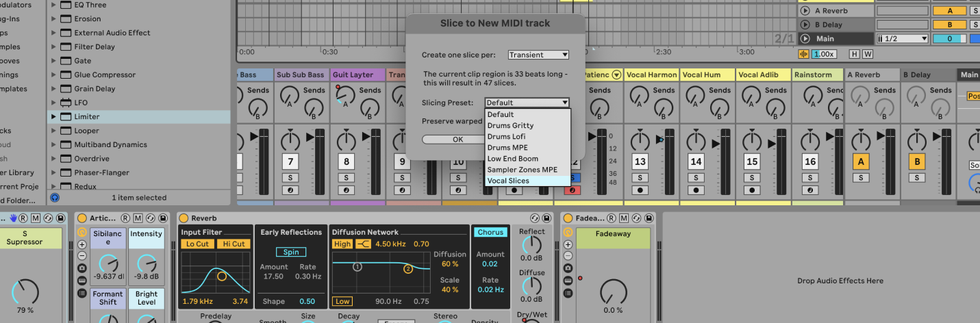This screenshot has width=980, height=323.
Task: Toggle Reverb device on/off activator
Action: pos(184,218)
